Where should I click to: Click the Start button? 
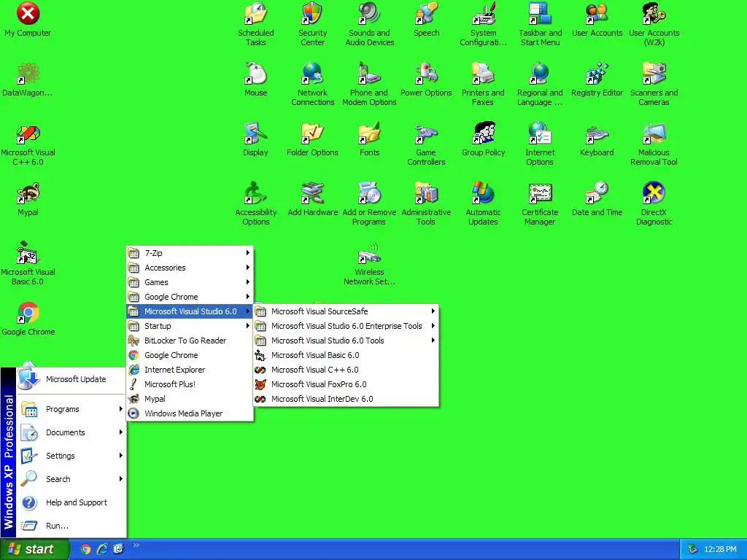click(34, 549)
